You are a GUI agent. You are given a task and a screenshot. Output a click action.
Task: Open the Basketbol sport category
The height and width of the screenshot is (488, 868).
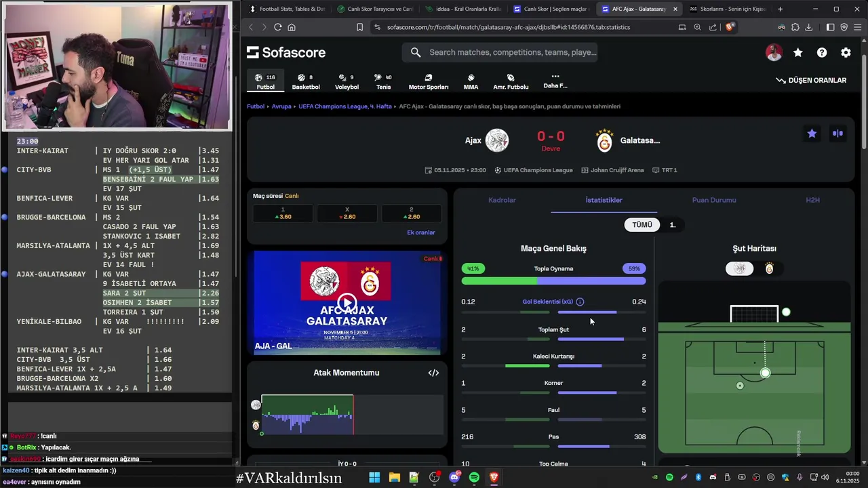(x=306, y=81)
